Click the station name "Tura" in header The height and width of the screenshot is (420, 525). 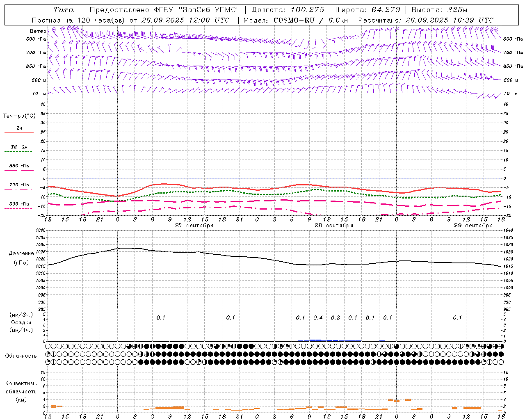64,10
